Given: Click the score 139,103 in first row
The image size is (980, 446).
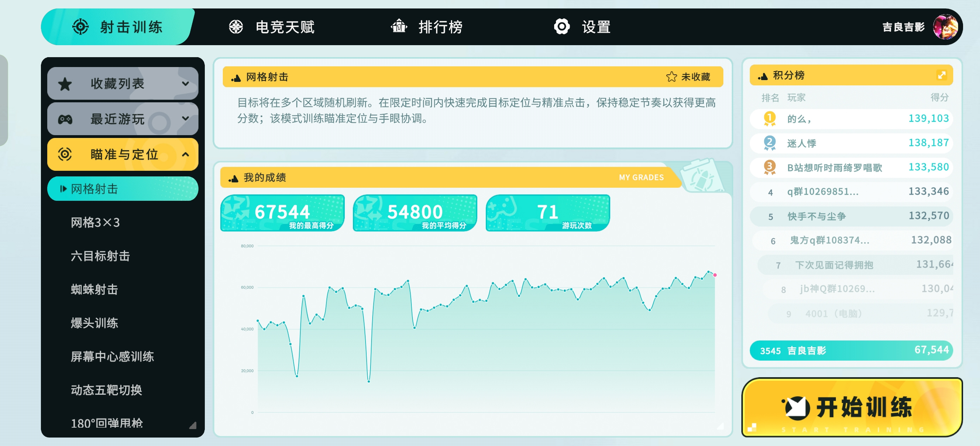Looking at the screenshot, I should (928, 119).
